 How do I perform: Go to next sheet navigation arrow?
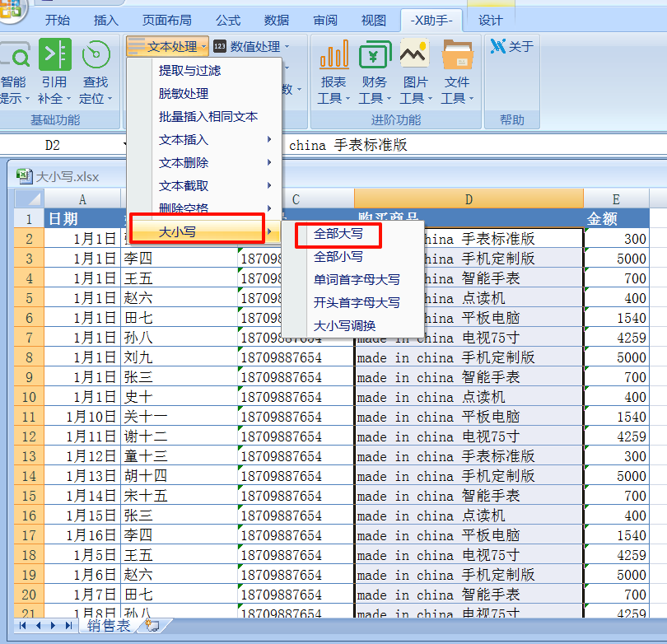tap(54, 625)
